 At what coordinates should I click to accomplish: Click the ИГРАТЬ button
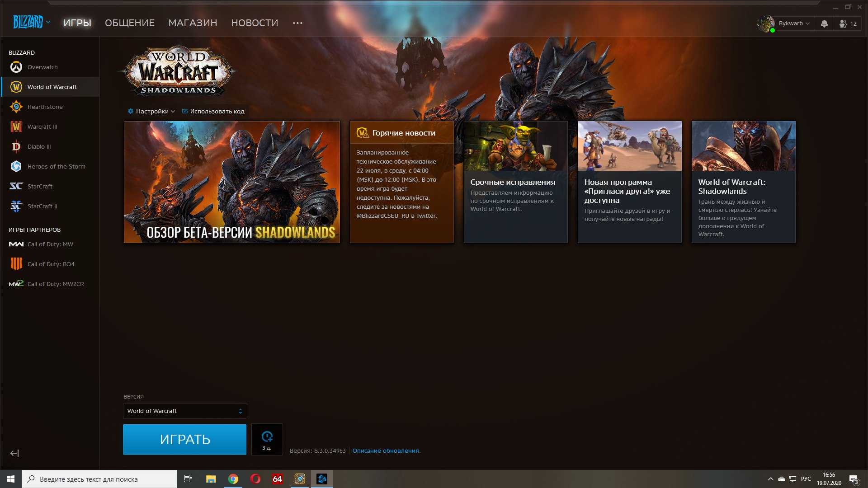184,439
